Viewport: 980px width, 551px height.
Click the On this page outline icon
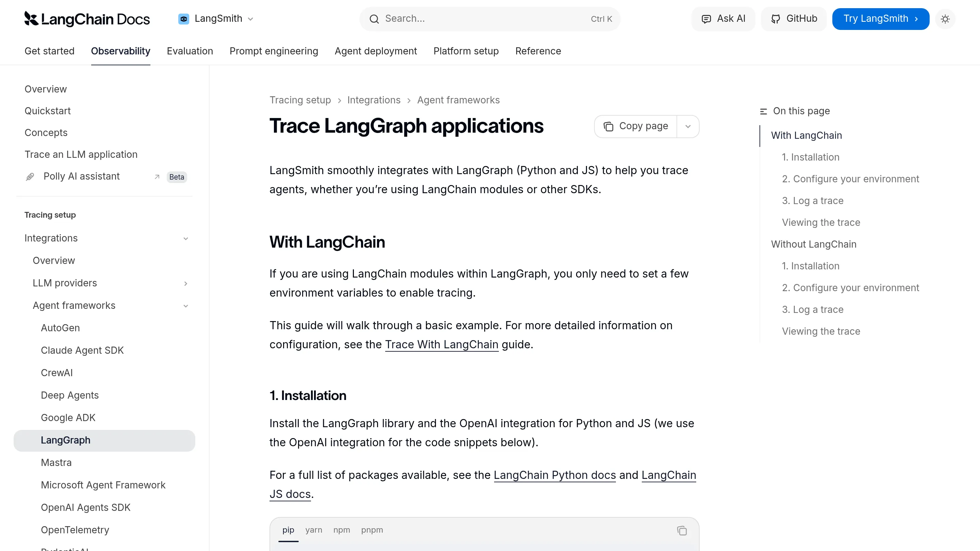coord(764,111)
